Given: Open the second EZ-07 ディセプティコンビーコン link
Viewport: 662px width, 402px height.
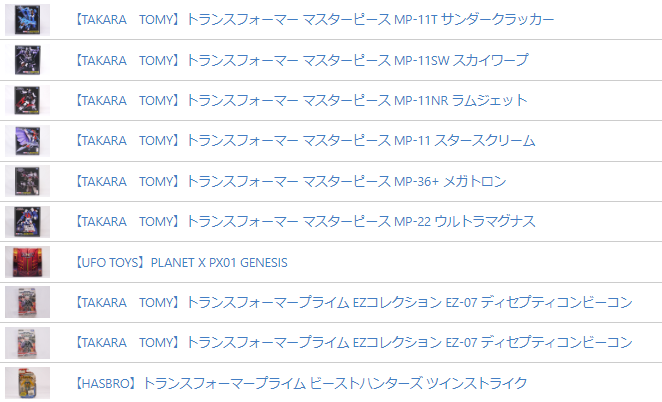Looking at the screenshot, I should click(x=353, y=342).
